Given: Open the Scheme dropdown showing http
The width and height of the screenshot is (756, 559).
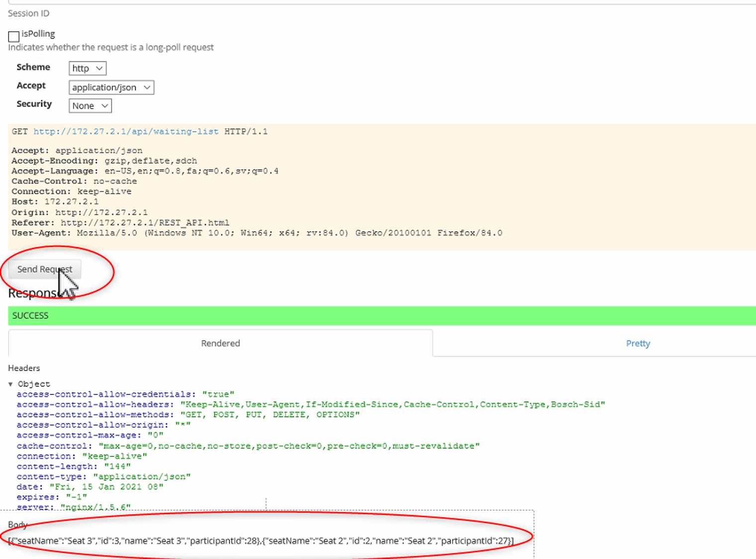Looking at the screenshot, I should click(88, 68).
